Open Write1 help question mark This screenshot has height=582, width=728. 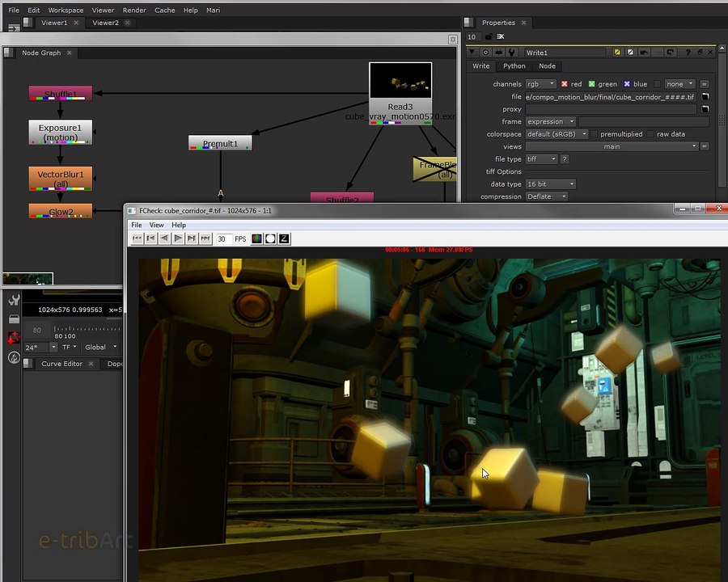(x=688, y=53)
